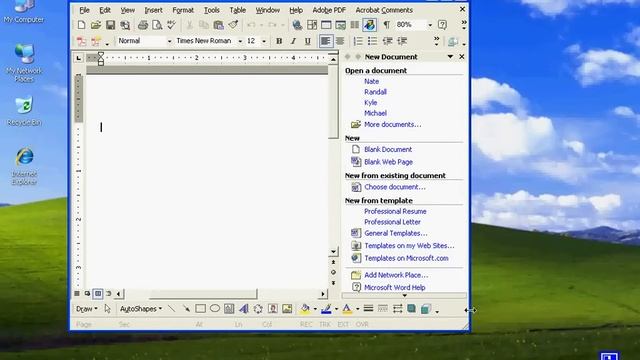Select the Arrow drawing tool
The width and height of the screenshot is (640, 360).
(x=186, y=309)
